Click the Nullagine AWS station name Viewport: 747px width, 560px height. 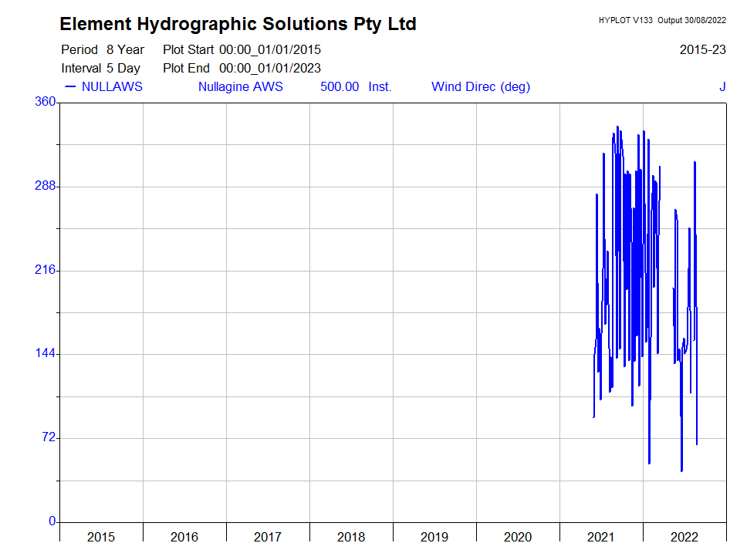tap(240, 86)
